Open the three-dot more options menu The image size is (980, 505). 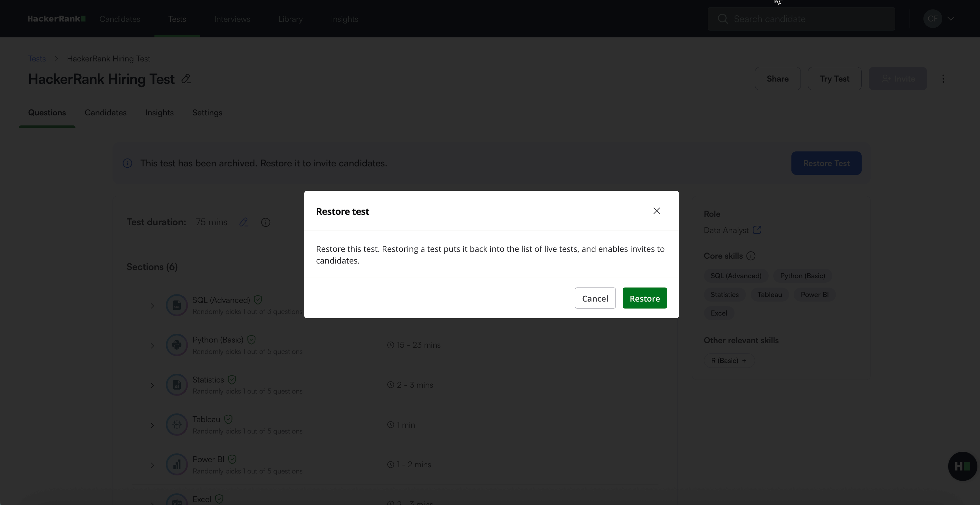point(943,79)
